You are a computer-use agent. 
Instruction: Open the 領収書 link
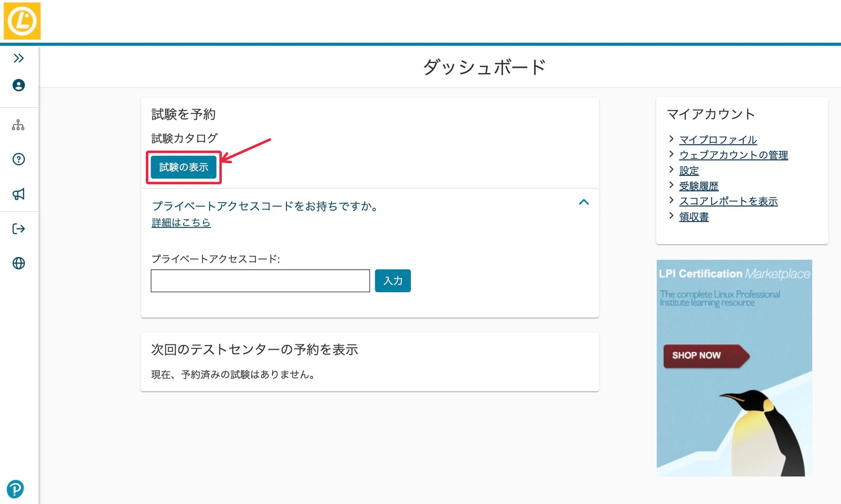click(694, 217)
